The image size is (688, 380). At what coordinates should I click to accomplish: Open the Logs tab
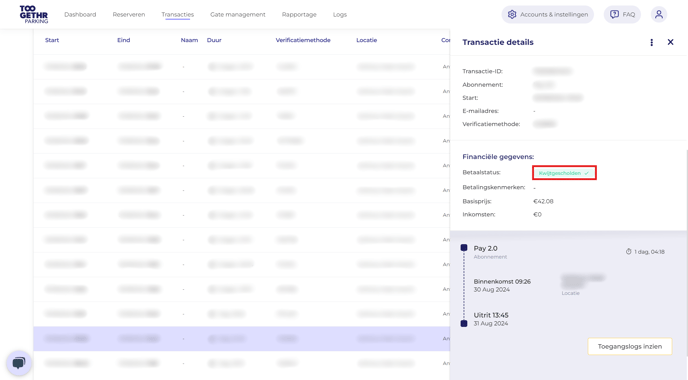point(340,14)
